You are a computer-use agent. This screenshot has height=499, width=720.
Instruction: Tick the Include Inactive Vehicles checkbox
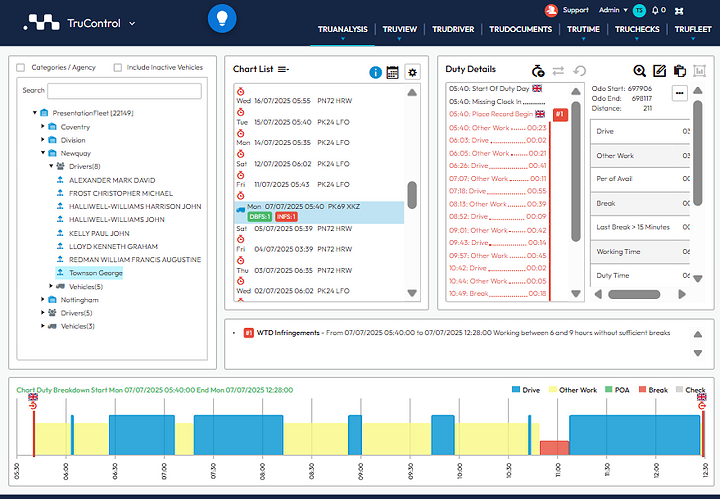tap(118, 67)
